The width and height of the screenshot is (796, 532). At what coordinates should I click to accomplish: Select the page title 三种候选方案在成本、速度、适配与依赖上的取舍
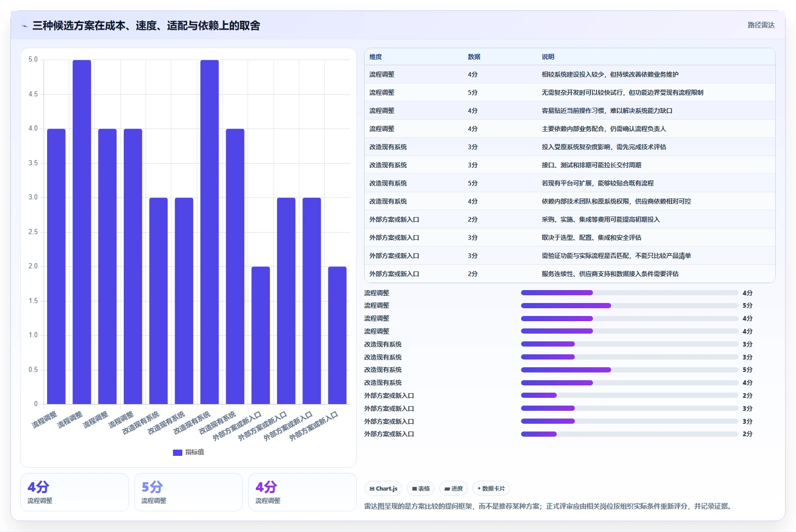[146, 25]
